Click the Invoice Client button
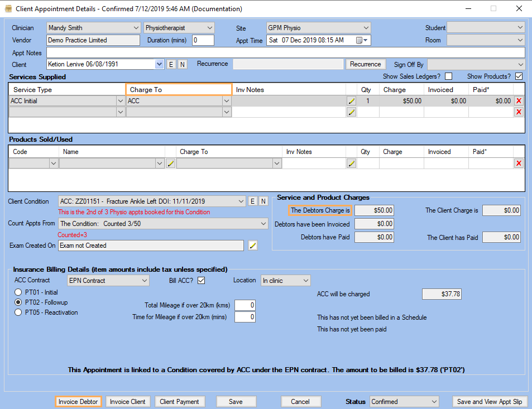The width and height of the screenshot is (532, 409). (128, 402)
